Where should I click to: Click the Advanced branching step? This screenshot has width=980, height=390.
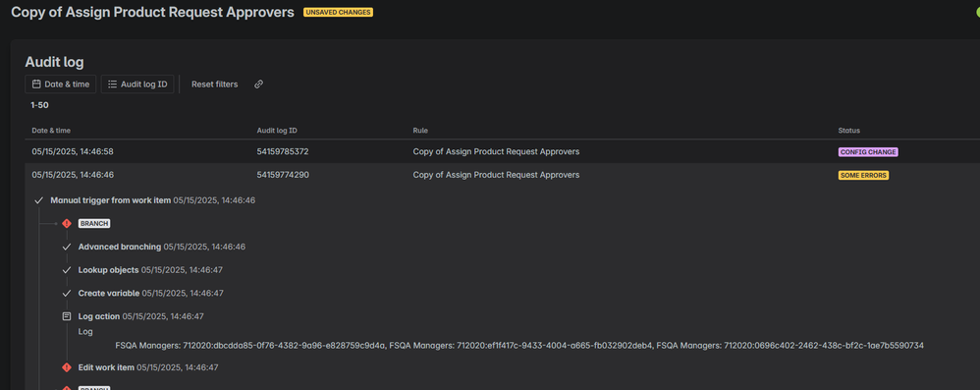[161, 247]
